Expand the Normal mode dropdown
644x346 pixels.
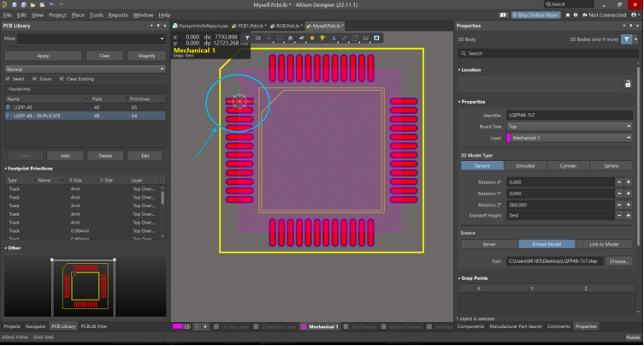coord(84,69)
